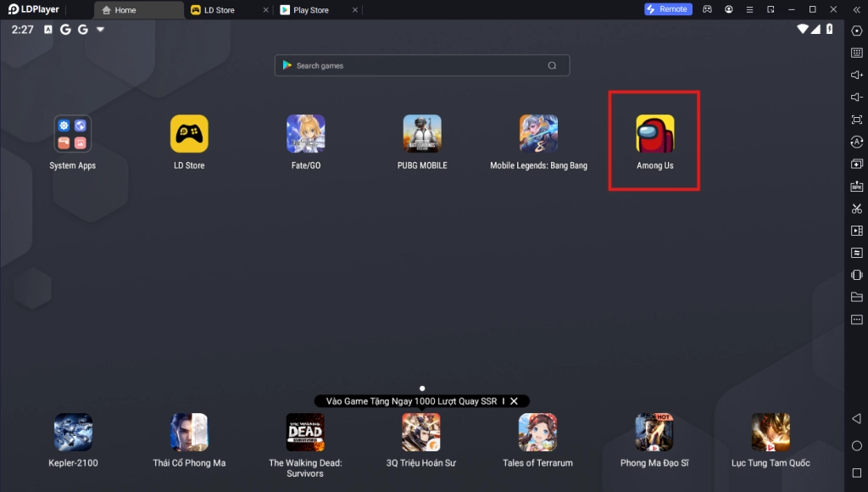This screenshot has width=868, height=492.
Task: Click the page indicator dot
Action: pyautogui.click(x=422, y=389)
